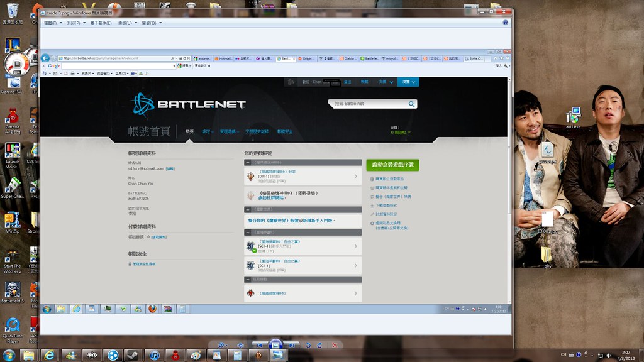Open Windows Live Messenger from the taskbar

pos(70,356)
